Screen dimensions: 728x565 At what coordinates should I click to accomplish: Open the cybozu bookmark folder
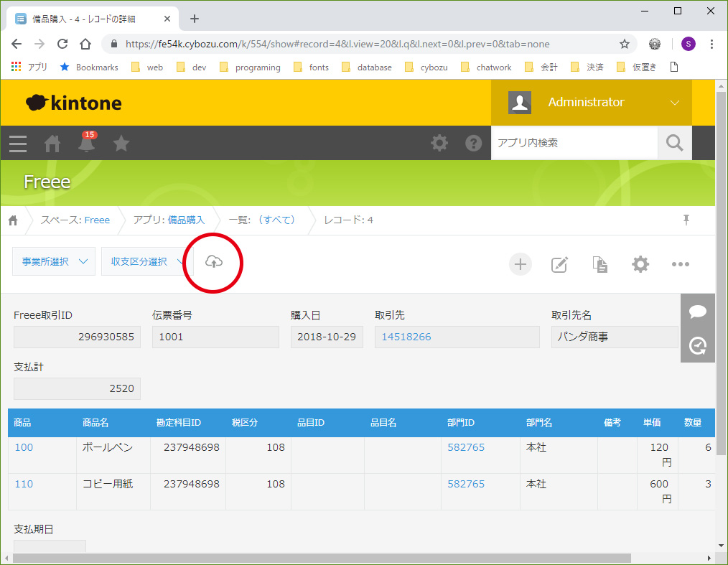(426, 67)
